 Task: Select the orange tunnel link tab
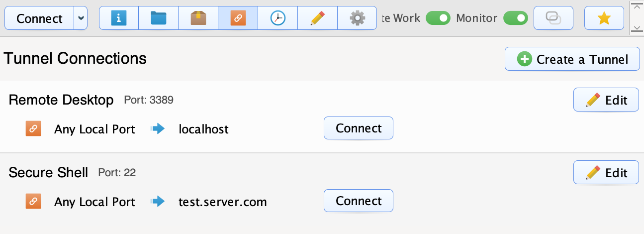coord(238,18)
